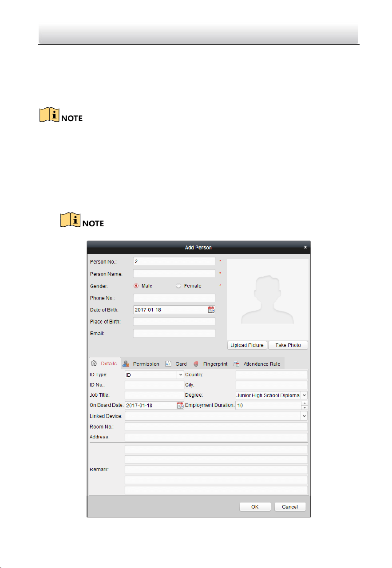Open the On Board Date calendar picker
The width and height of the screenshot is (392, 568).
coord(180,405)
